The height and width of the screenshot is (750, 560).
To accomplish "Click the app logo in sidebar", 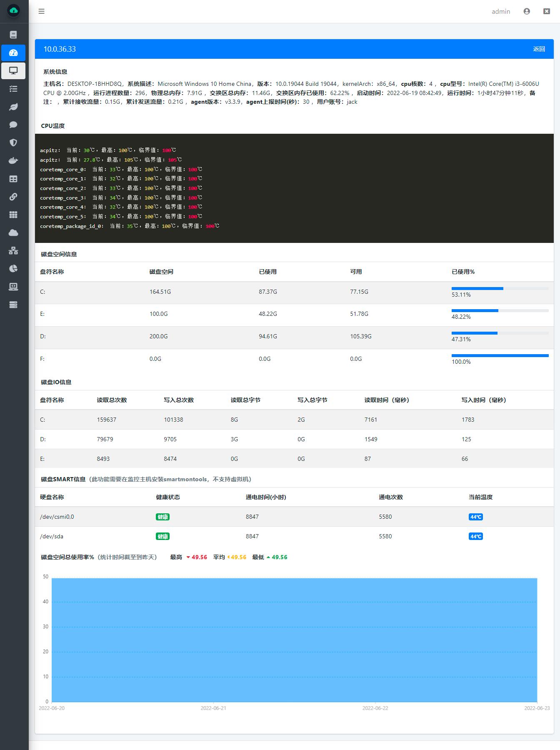I will pyautogui.click(x=14, y=10).
